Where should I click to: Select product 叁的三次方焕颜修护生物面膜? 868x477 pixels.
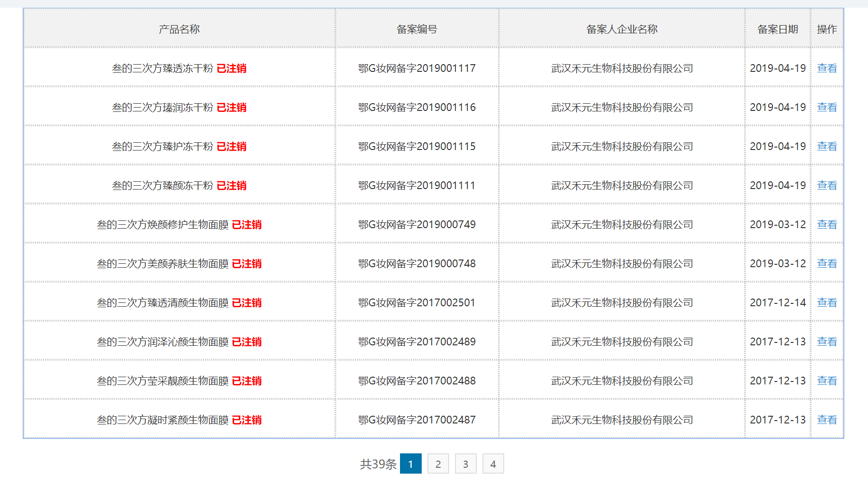click(163, 224)
